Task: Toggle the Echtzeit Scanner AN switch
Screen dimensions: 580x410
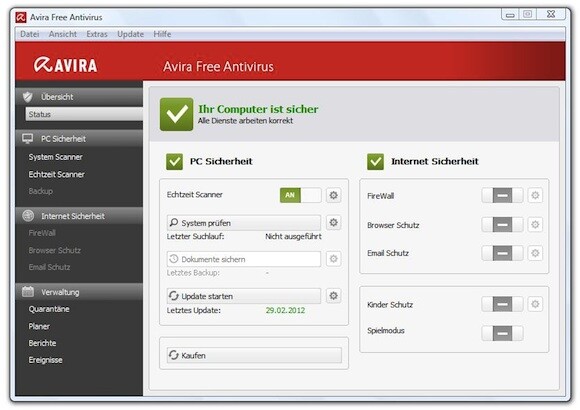Action: tap(300, 195)
